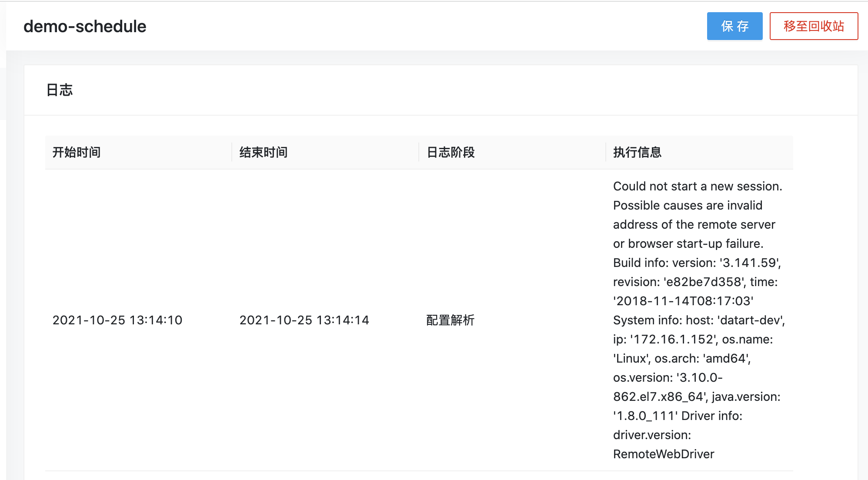Click the 'Could not start a new session' line
868x480 pixels.
point(698,186)
